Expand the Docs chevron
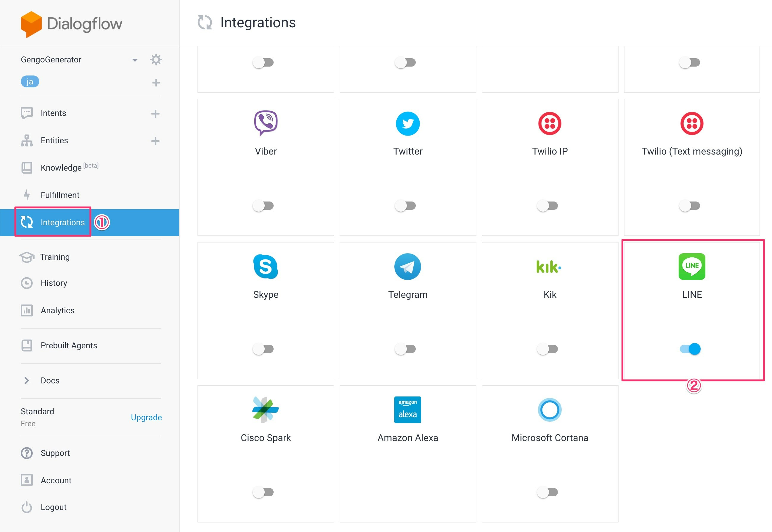Screen dimensions: 772x532 pos(27,380)
